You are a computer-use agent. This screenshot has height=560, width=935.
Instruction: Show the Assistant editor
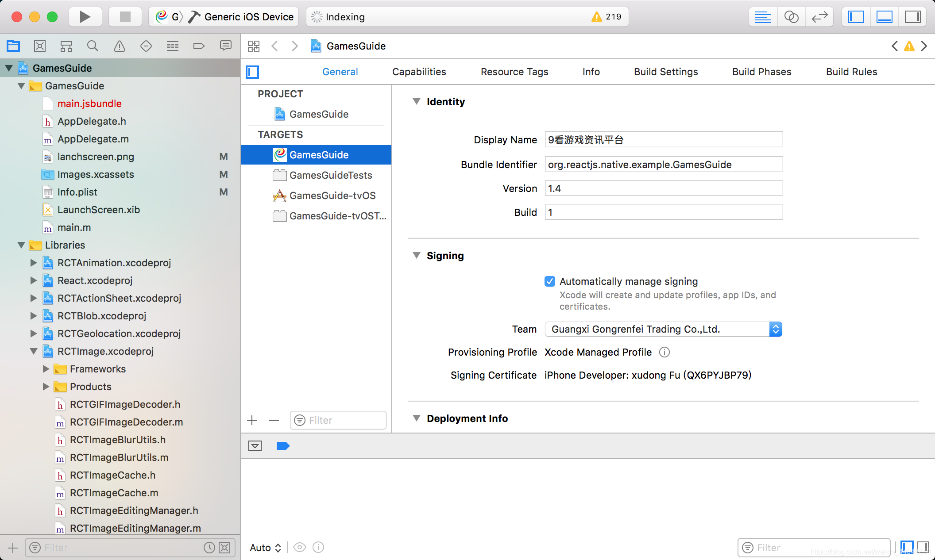[791, 17]
